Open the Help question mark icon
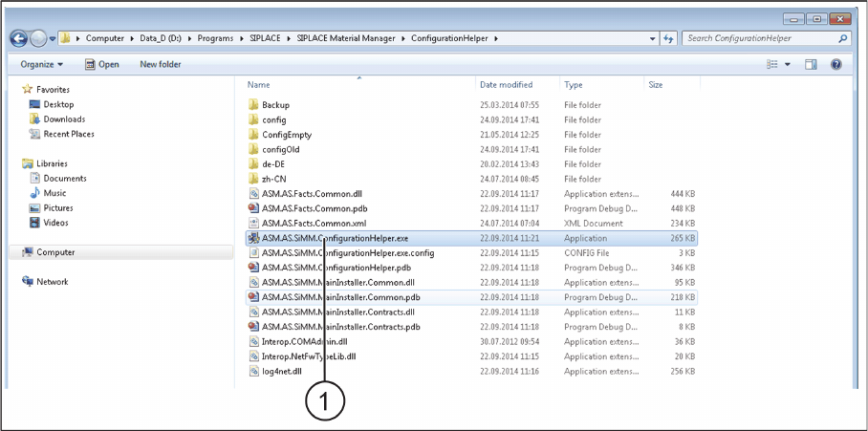 (x=836, y=65)
